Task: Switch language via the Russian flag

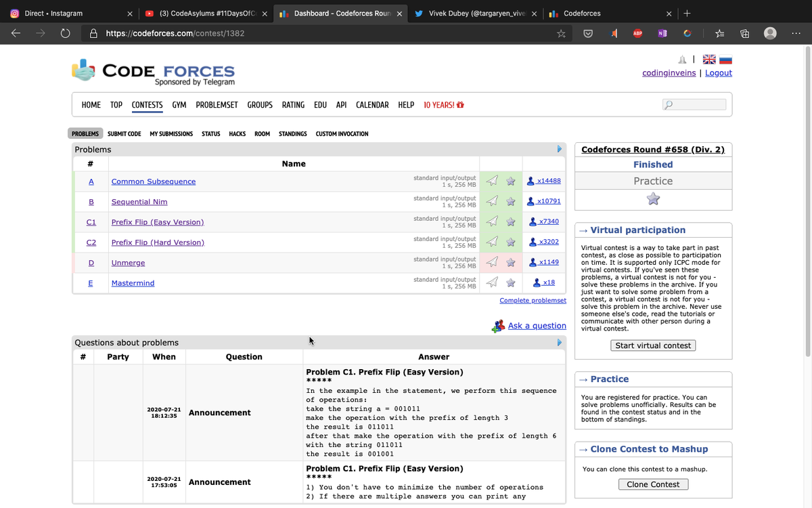Action: [x=725, y=60]
